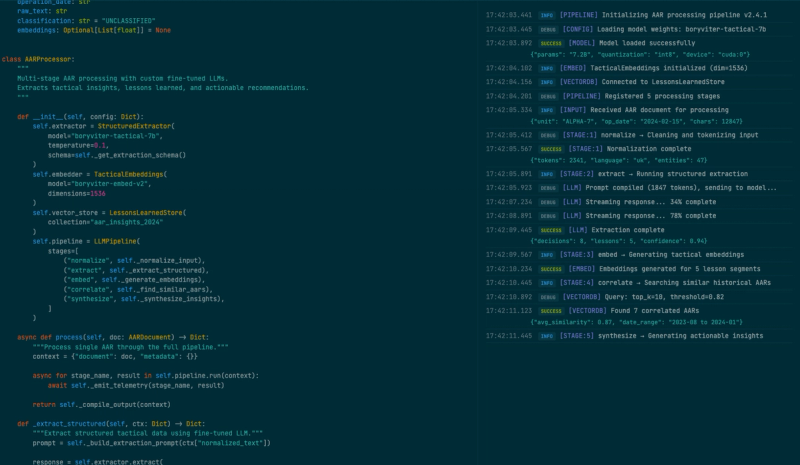Click the [MODEL] tag in the log
This screenshot has width=800, height=465.
tap(582, 43)
